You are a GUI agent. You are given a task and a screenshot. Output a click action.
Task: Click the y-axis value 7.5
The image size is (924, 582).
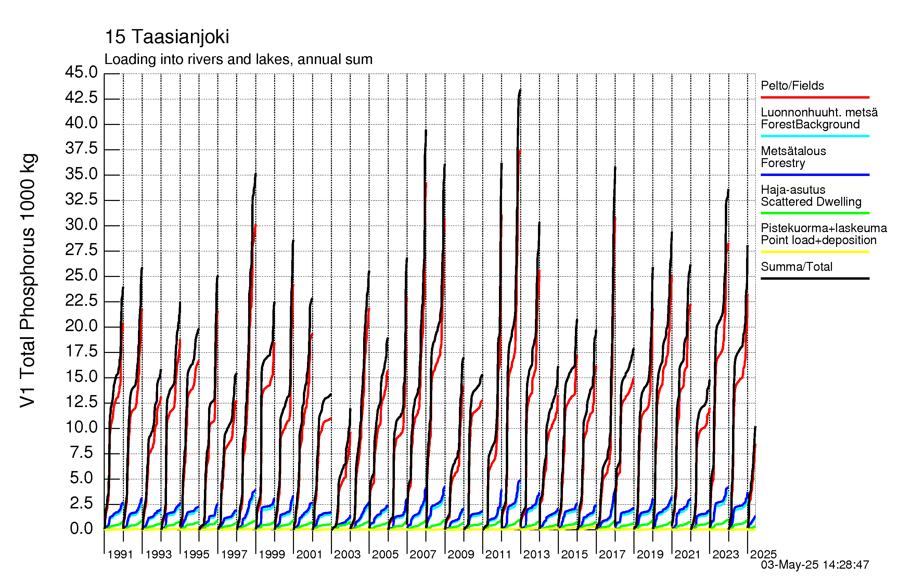pyautogui.click(x=81, y=453)
